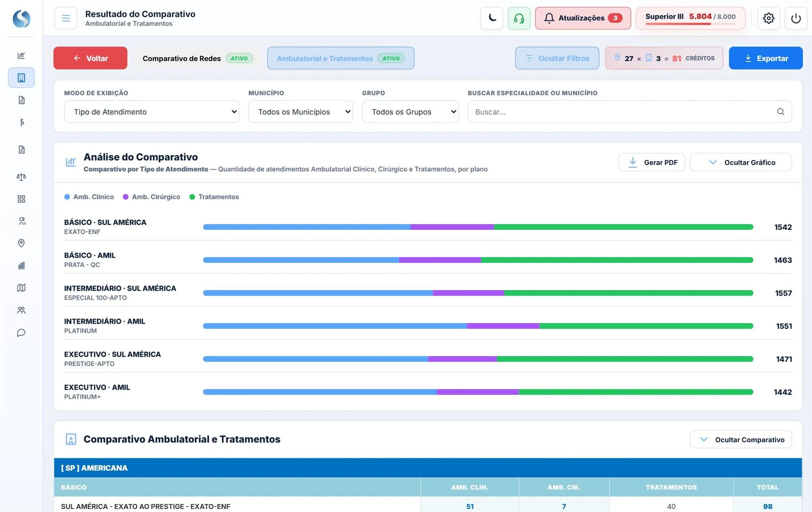Screen dimensions: 812x512
Task: Toggle Ocultar Filtros button
Action: (557, 58)
